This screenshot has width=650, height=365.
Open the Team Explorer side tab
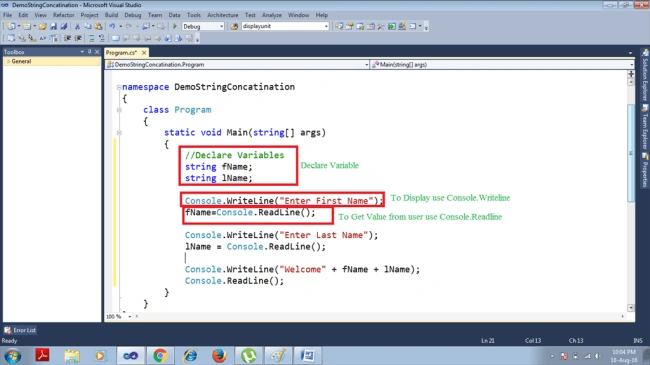pos(645,127)
